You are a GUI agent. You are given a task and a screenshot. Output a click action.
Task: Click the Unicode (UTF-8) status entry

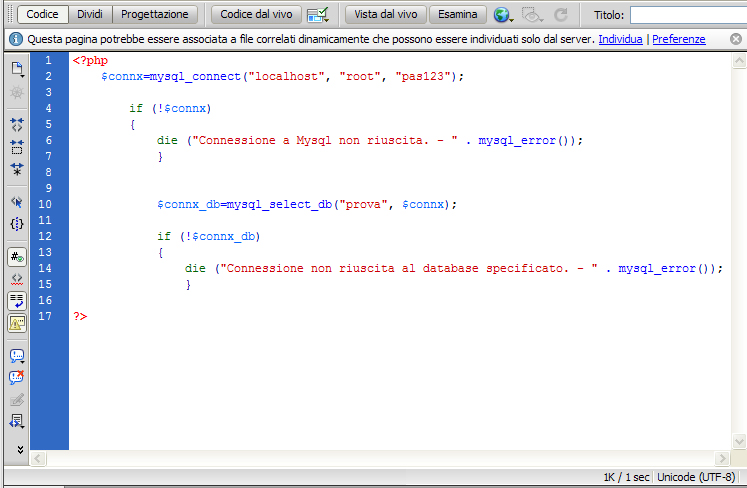tap(696, 477)
